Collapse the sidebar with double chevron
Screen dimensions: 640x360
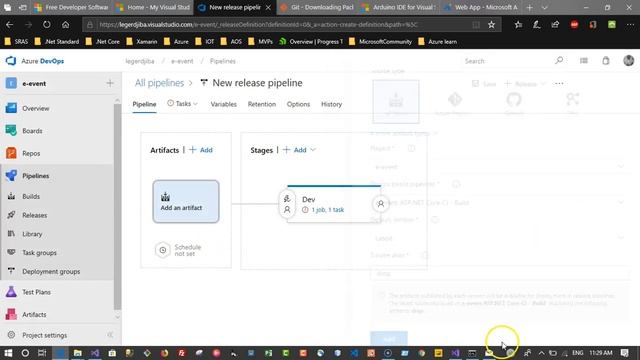(x=110, y=335)
